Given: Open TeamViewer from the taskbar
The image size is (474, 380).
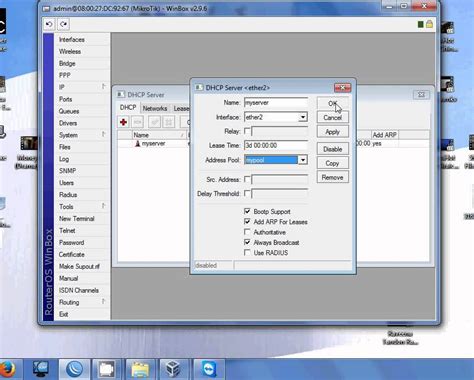Looking at the screenshot, I should [209, 369].
